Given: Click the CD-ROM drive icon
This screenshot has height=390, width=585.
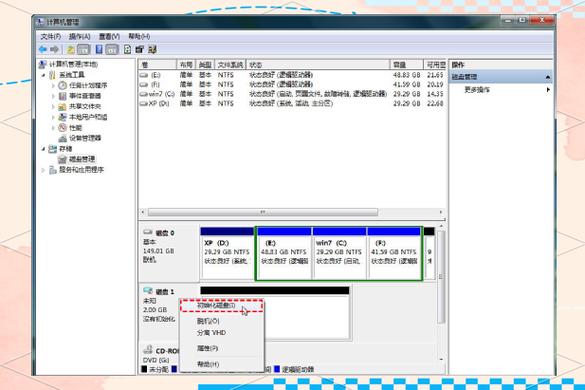Looking at the screenshot, I should click(148, 350).
